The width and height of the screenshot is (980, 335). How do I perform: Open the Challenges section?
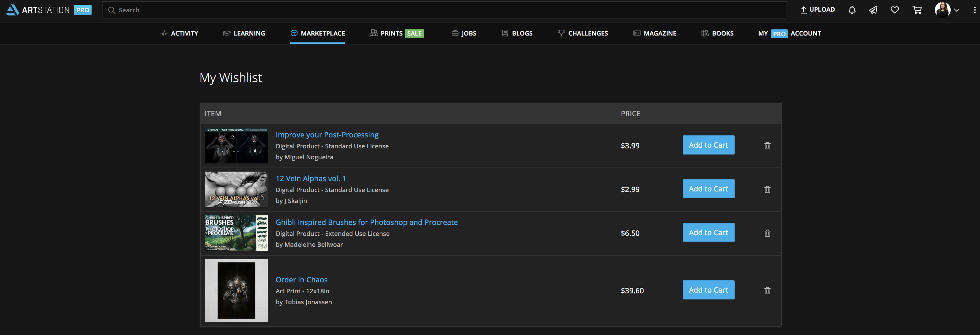[583, 33]
